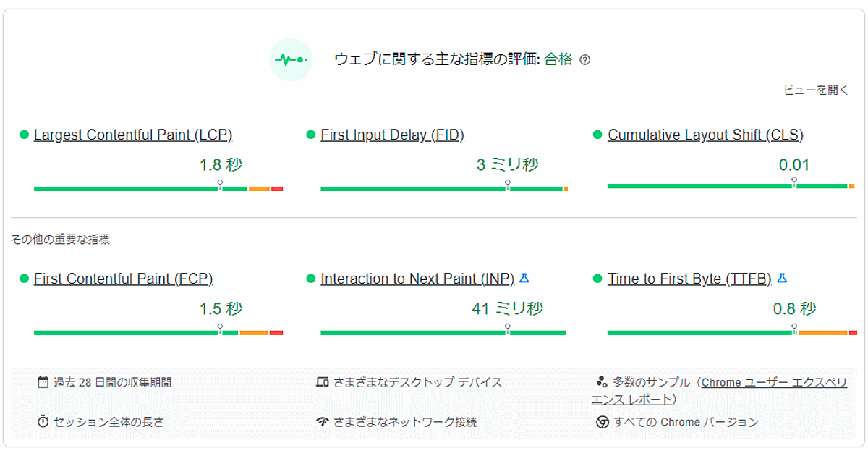Click the help question mark icon
Viewport: 868px width, 456px height.
tap(585, 60)
